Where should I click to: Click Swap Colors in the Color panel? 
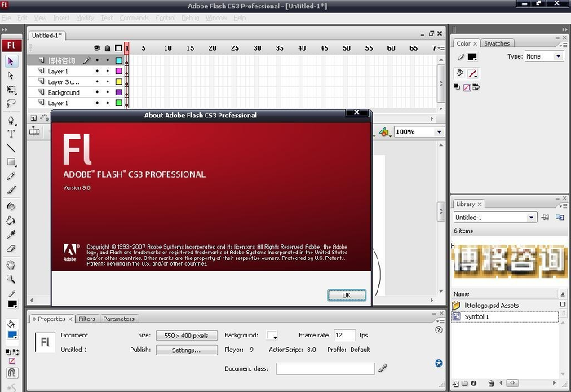point(476,87)
